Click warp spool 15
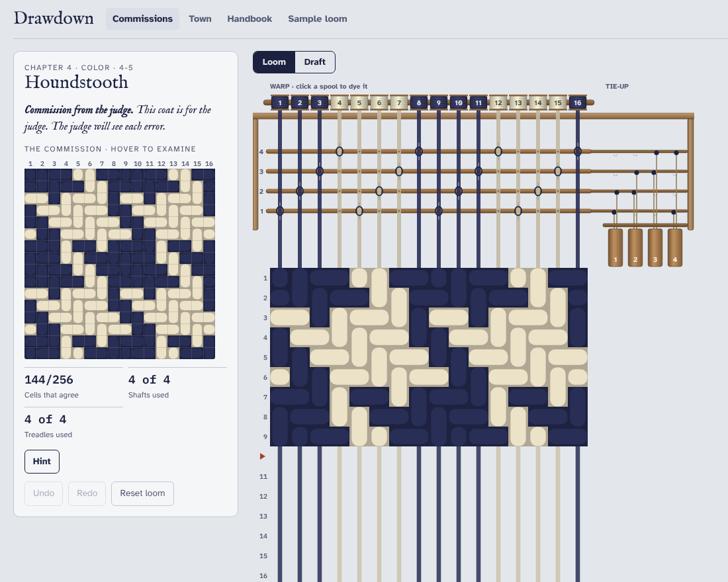The width and height of the screenshot is (728, 582). click(558, 103)
